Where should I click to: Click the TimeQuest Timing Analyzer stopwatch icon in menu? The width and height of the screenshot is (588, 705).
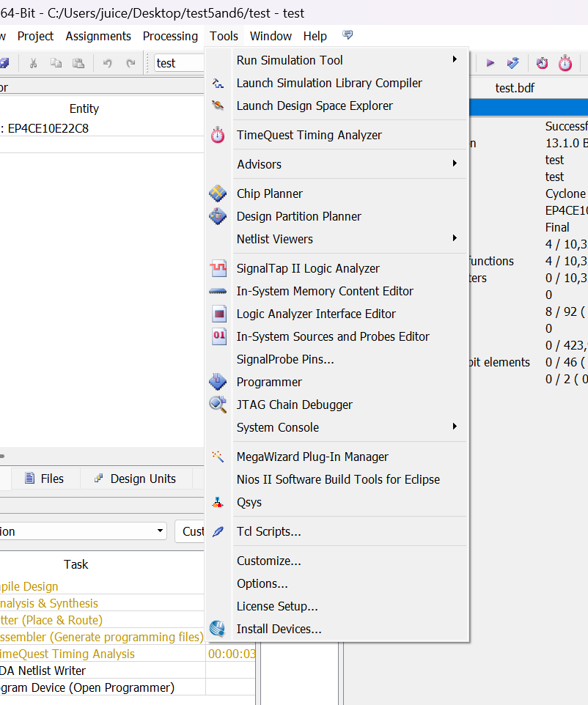[x=218, y=135]
